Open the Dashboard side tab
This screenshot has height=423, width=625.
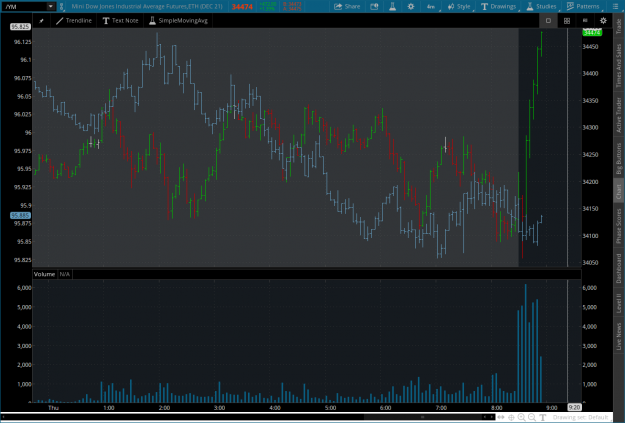619,268
